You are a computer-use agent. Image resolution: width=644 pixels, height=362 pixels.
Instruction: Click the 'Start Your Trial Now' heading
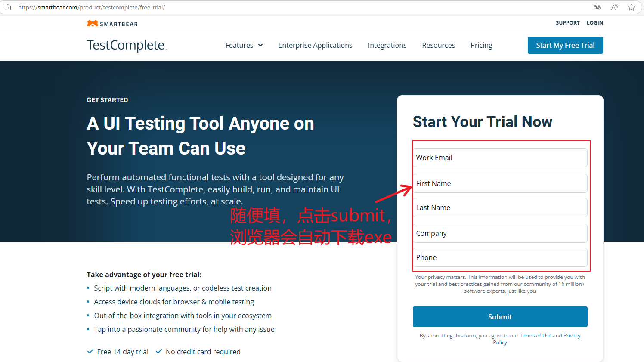483,122
